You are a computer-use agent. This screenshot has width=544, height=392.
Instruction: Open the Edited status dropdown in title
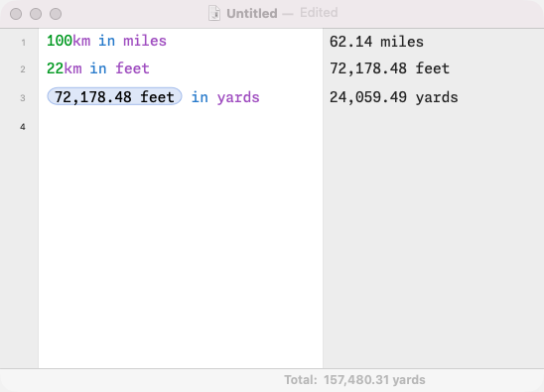click(319, 13)
